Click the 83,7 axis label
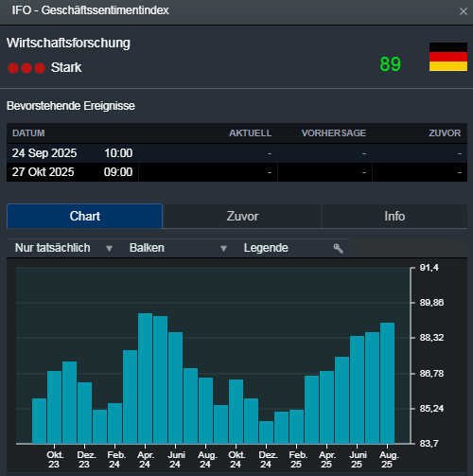 (x=429, y=444)
